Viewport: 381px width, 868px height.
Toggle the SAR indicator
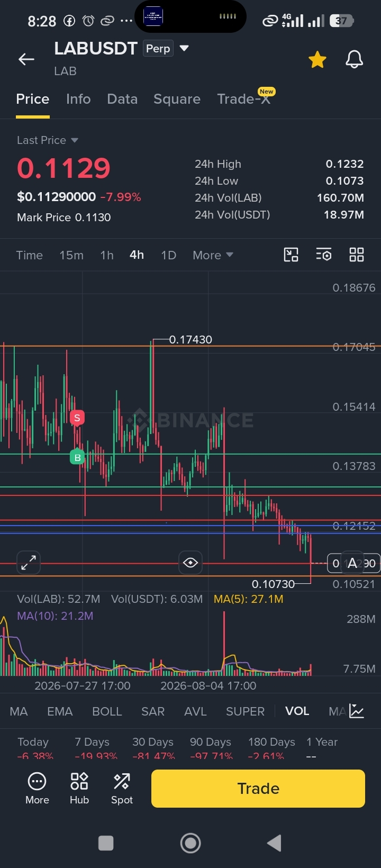(153, 711)
